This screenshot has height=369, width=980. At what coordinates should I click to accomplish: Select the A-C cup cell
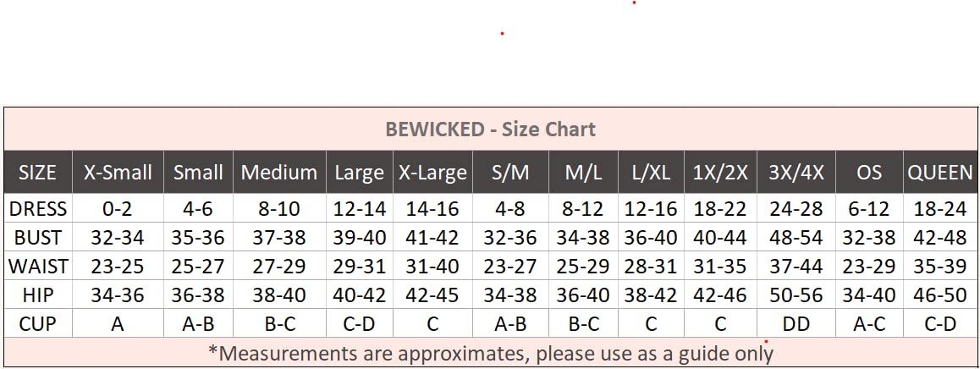click(869, 323)
